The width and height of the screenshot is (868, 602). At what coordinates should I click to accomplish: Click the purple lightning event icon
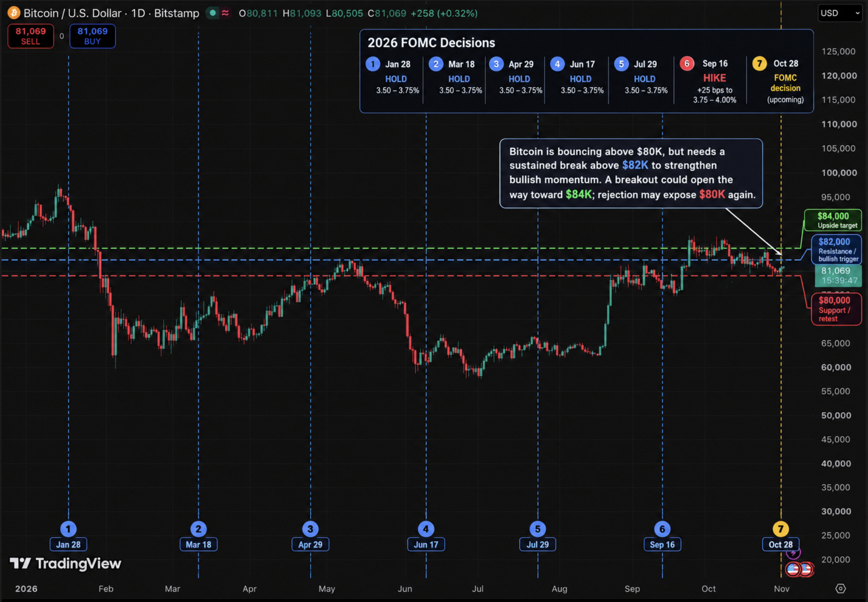click(x=793, y=553)
